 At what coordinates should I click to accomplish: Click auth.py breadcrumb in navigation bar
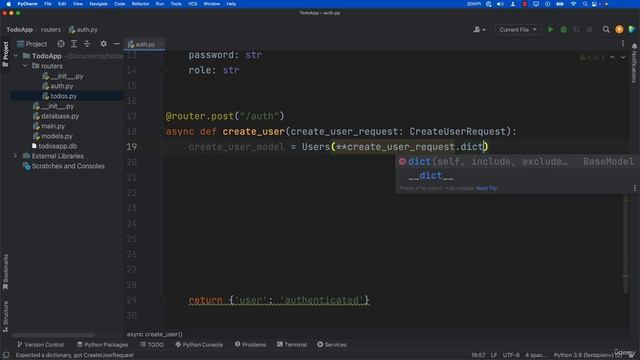tap(83, 29)
